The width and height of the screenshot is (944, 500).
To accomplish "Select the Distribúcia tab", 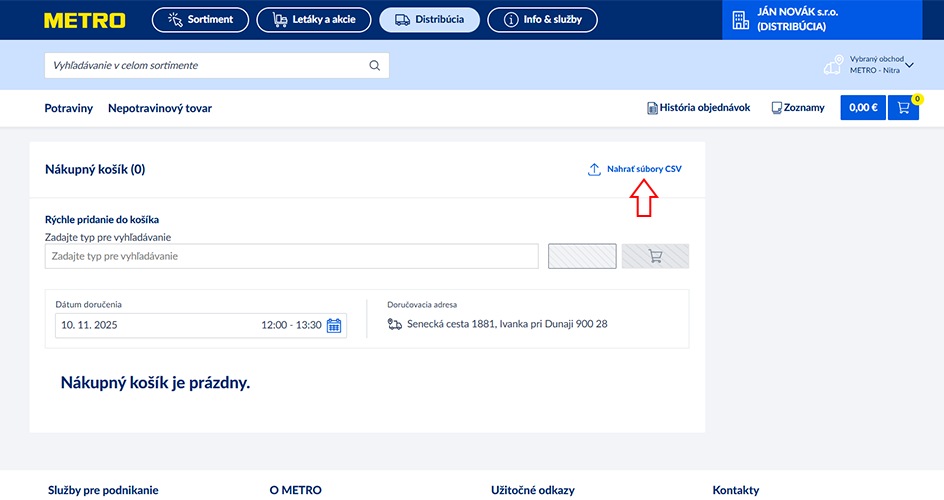I will [x=429, y=19].
